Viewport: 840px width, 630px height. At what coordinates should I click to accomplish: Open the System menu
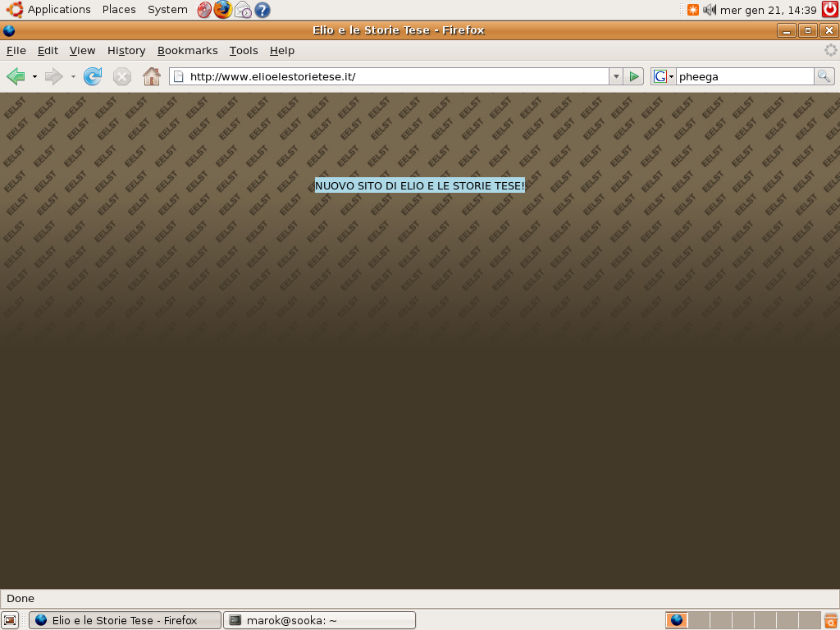(x=167, y=10)
